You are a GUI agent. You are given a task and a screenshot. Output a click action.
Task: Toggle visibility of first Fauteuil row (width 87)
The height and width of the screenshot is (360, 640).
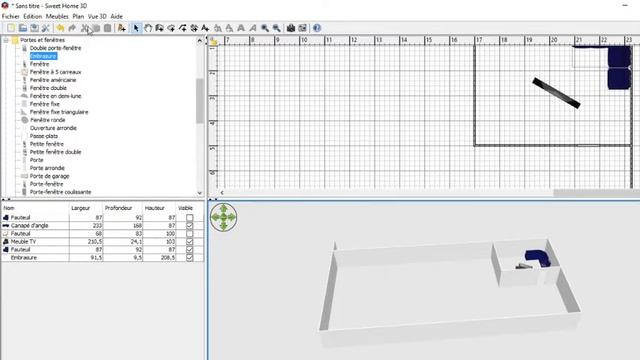189,218
